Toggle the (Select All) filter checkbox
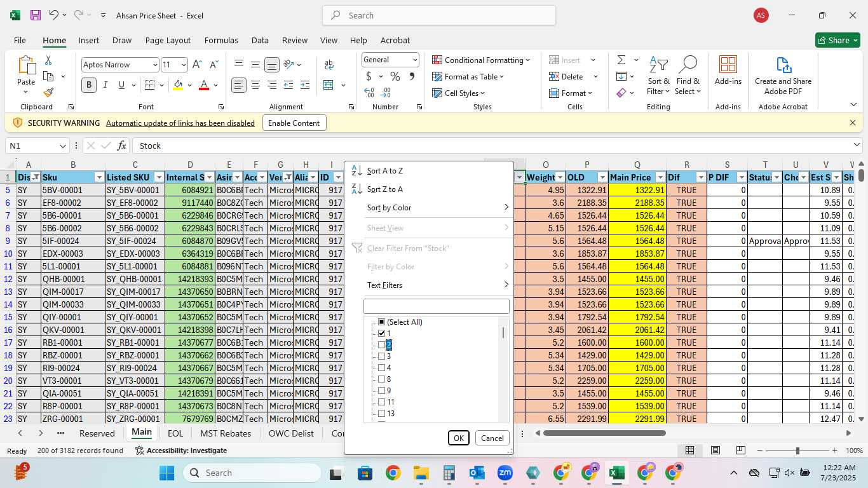868x488 pixels. (x=382, y=322)
